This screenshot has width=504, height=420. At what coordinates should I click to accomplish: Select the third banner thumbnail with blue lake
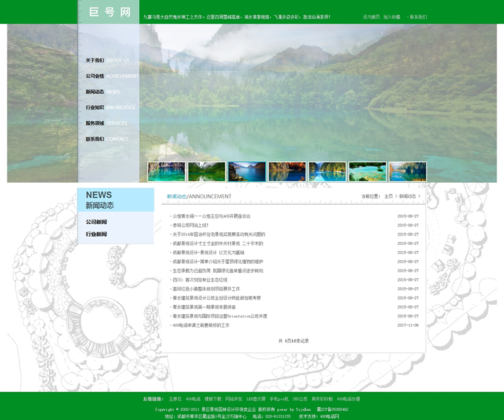tap(247, 171)
